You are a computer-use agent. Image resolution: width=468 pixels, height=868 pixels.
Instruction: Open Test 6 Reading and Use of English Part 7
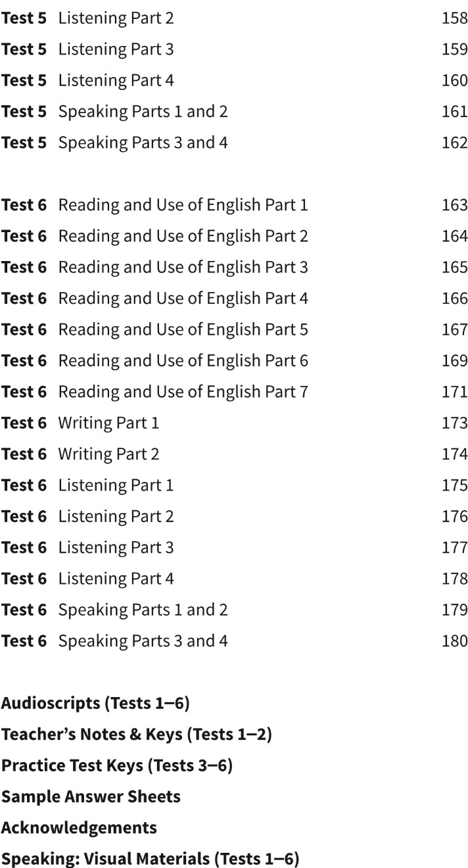183,392
